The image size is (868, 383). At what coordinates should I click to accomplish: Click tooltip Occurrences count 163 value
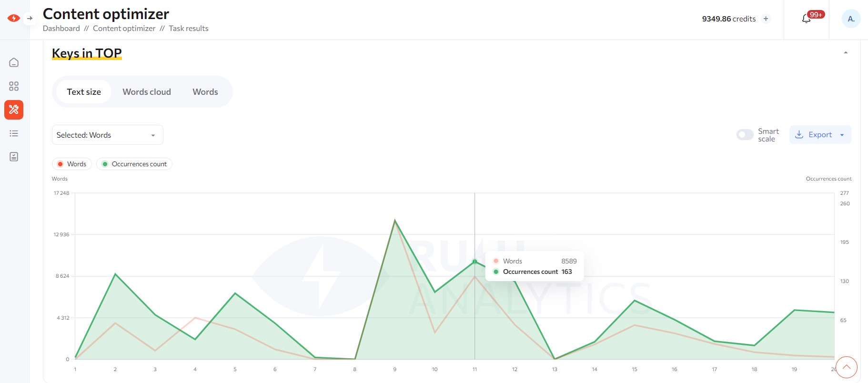click(566, 272)
